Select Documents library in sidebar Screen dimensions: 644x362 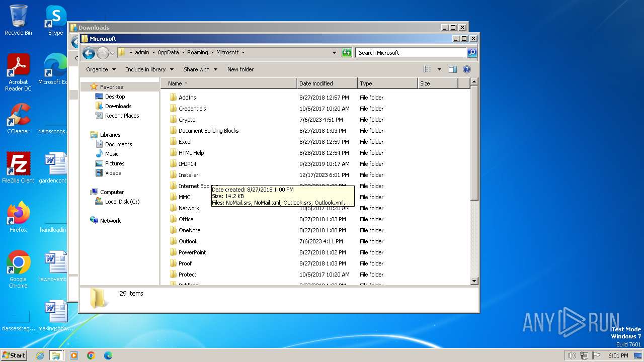[x=118, y=144]
